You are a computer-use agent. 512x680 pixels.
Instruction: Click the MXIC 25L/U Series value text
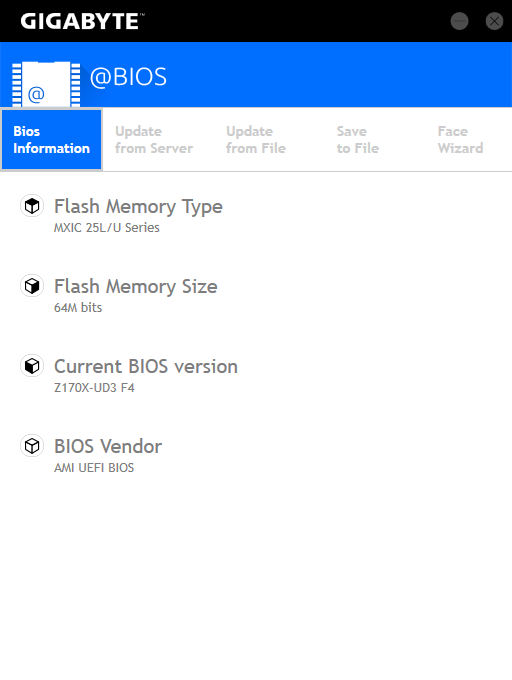(x=107, y=228)
